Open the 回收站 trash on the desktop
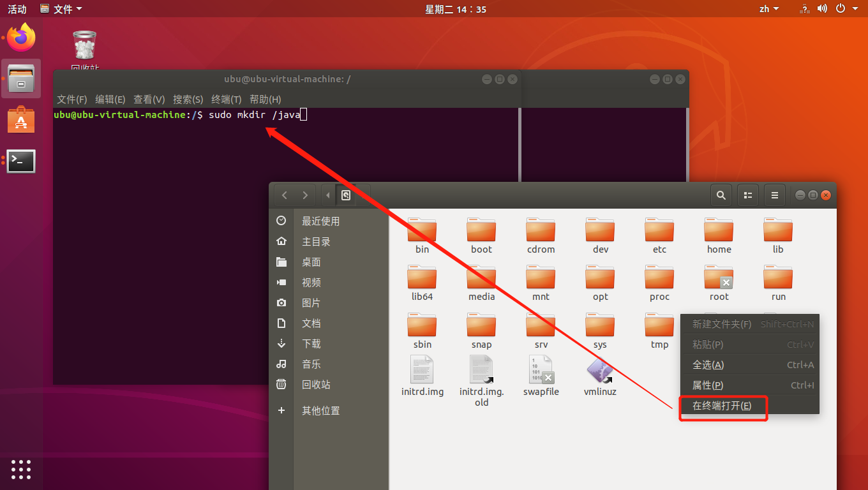868x490 pixels. pyautogui.click(x=84, y=45)
